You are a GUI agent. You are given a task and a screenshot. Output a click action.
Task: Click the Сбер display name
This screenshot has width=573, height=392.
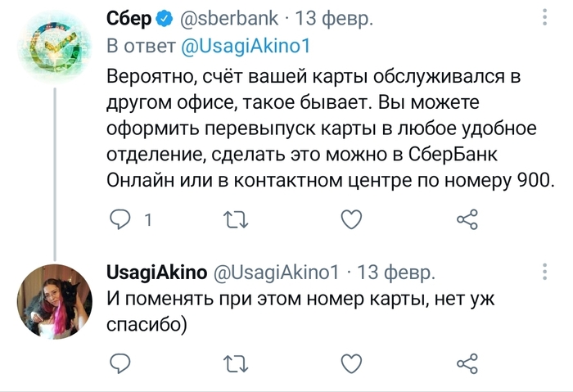[x=129, y=18]
